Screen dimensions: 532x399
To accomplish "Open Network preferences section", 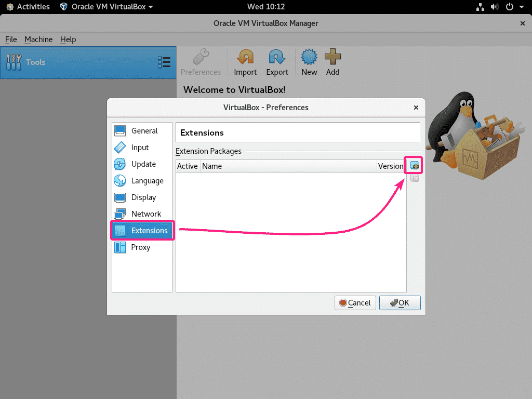I will pyautogui.click(x=142, y=214).
